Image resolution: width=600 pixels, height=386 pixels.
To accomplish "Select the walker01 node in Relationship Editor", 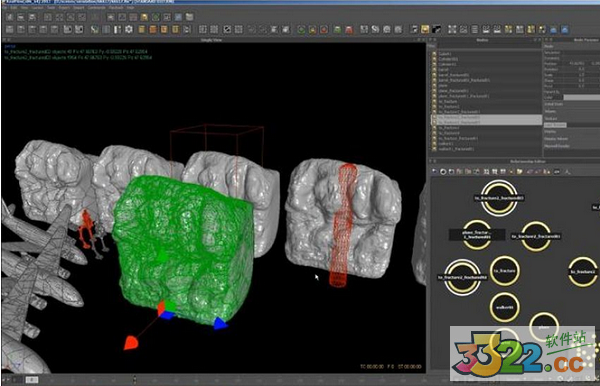I will [x=504, y=307].
